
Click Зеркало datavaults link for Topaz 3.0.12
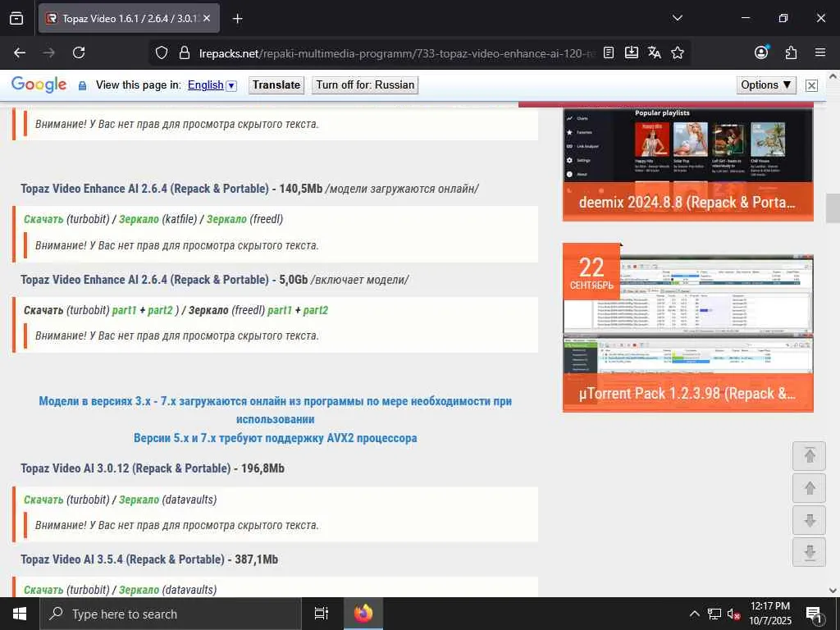[139, 500]
